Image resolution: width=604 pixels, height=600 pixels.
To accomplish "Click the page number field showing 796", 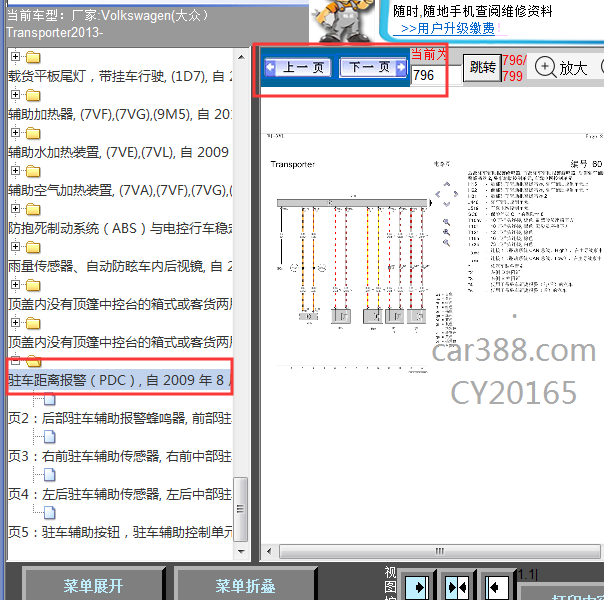I will pos(436,75).
